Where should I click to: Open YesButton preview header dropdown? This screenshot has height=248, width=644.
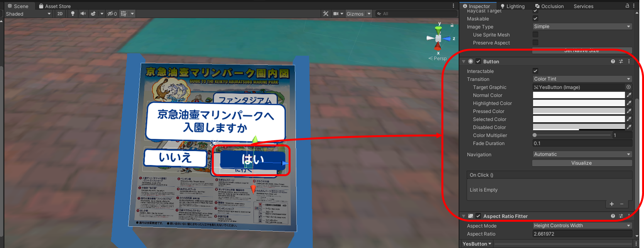point(477,244)
